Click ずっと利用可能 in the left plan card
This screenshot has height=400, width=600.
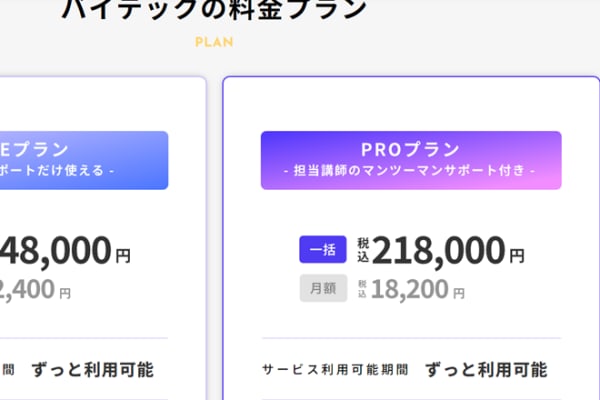pyautogui.click(x=92, y=370)
